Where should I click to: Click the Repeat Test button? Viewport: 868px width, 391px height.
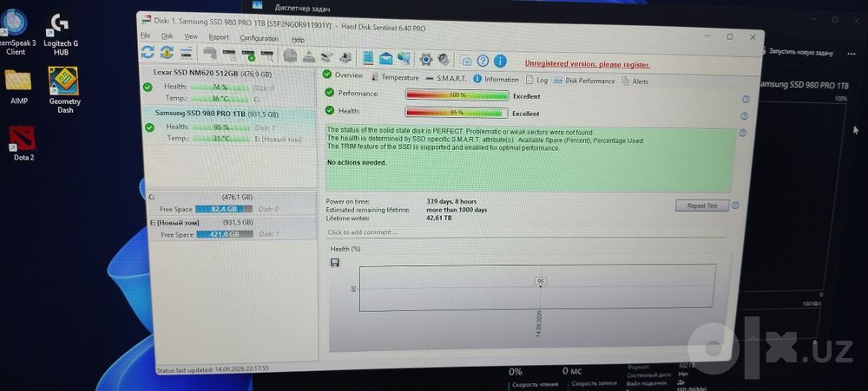coord(702,205)
